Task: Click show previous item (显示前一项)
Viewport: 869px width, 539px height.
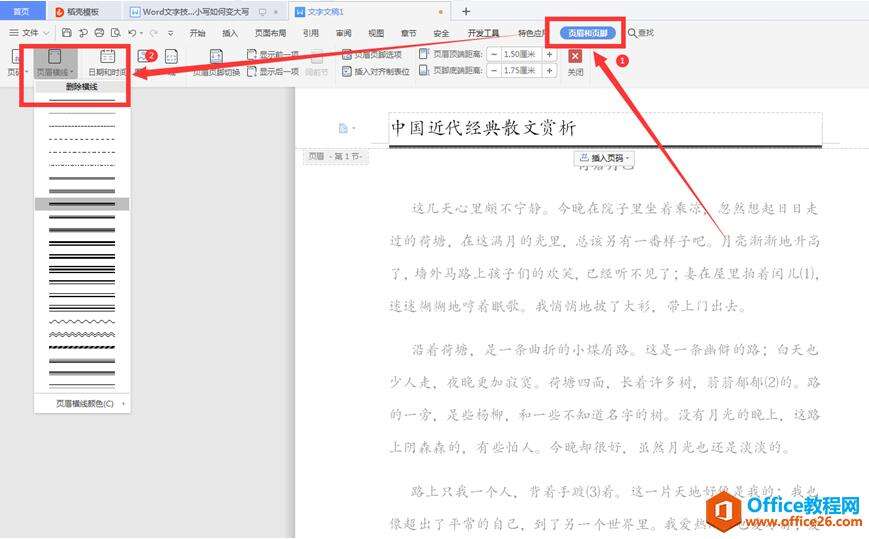Action: (273, 54)
